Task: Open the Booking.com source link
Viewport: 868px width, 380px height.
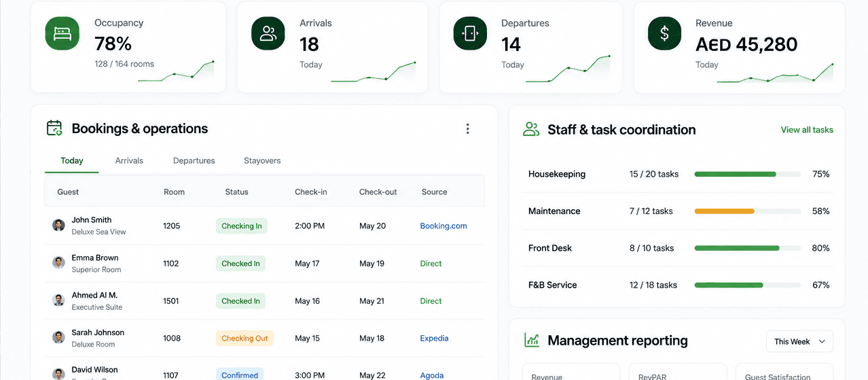Action: click(444, 226)
